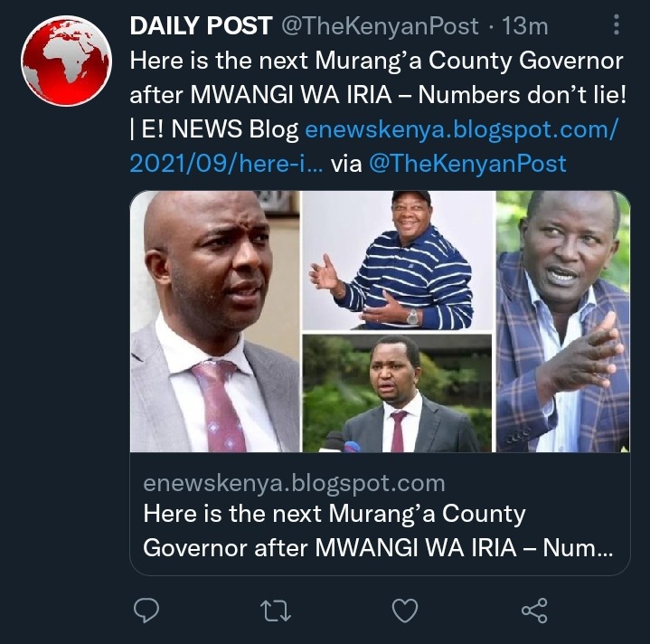Open the link card headline about Murang'a Governor
Viewport: 650px width, 644px height.
tap(378, 531)
